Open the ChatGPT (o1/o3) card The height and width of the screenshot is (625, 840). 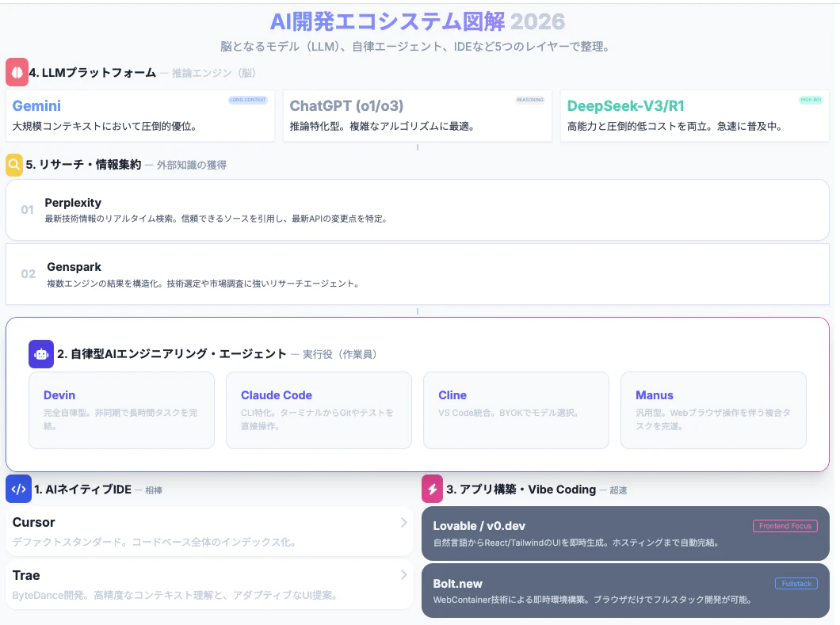coord(418,116)
